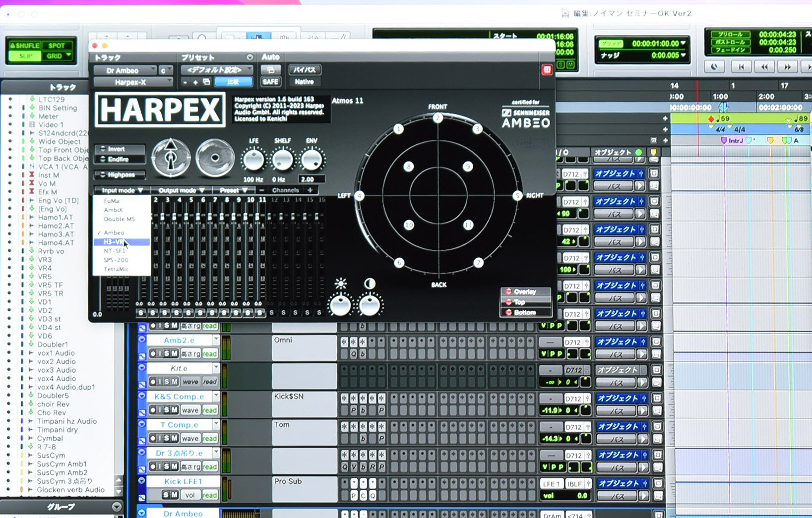Click the blue 比較 compare button
The image size is (812, 518).
click(x=233, y=82)
